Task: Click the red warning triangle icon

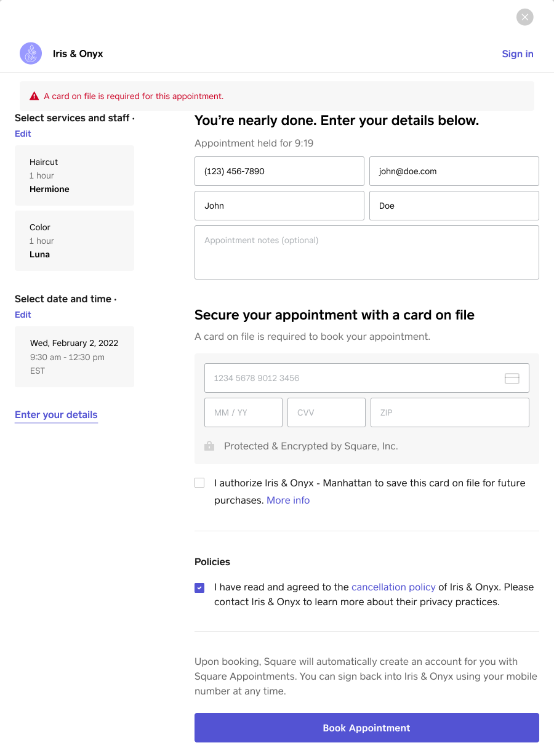Action: point(34,96)
